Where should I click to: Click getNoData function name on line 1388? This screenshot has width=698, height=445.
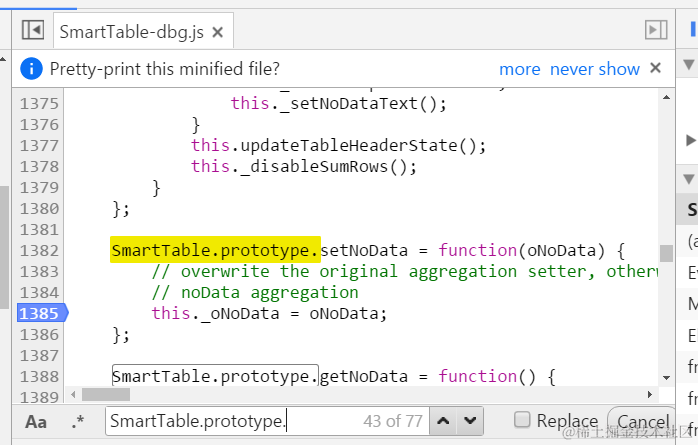click(364, 376)
